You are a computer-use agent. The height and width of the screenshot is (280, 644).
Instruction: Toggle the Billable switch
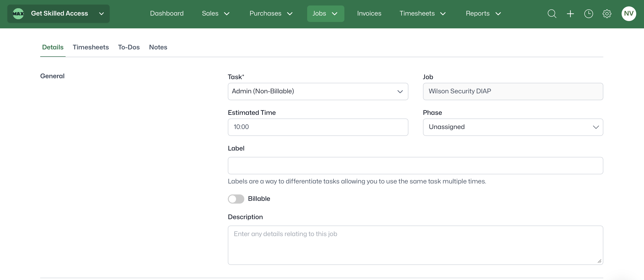click(x=236, y=199)
